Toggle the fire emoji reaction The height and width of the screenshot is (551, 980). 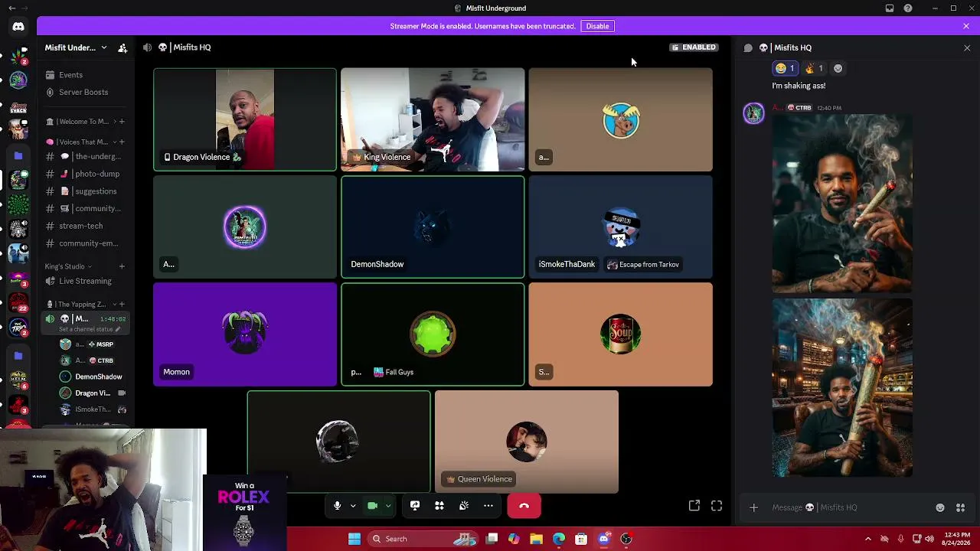tap(814, 68)
